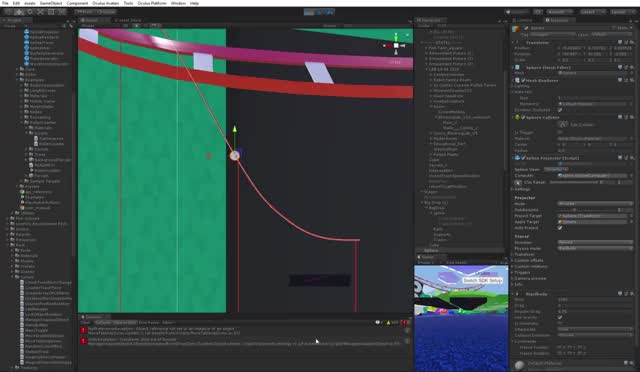
Task: Click the Play button
Action: 309,12
